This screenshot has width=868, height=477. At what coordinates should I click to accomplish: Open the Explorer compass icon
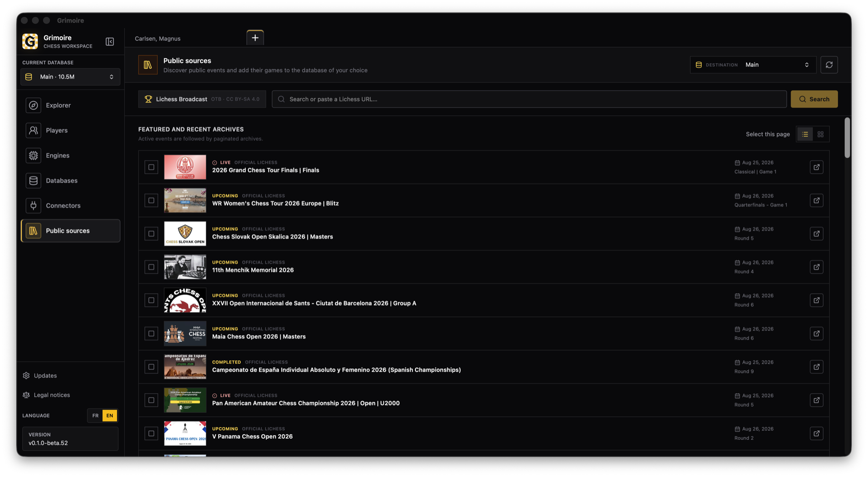click(x=33, y=105)
